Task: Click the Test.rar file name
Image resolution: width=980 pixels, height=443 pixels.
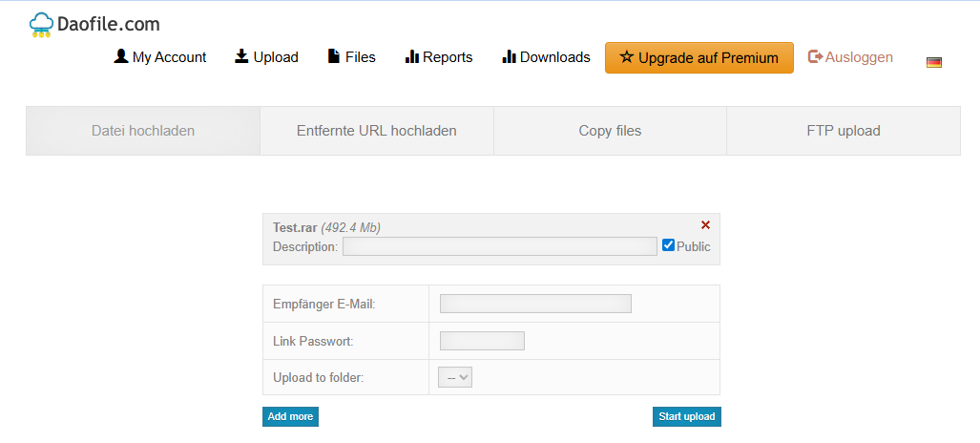Action: [x=295, y=228]
